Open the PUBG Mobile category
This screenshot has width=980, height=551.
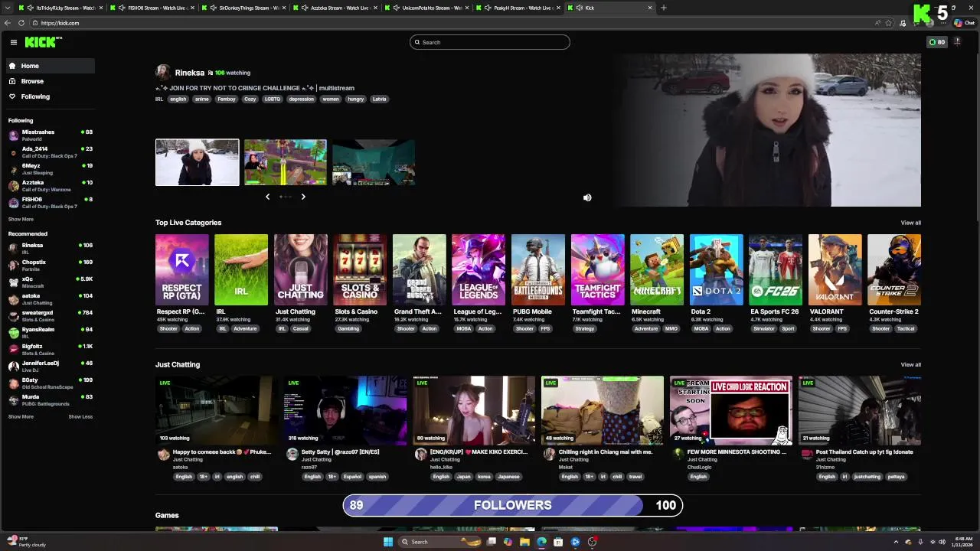538,269
